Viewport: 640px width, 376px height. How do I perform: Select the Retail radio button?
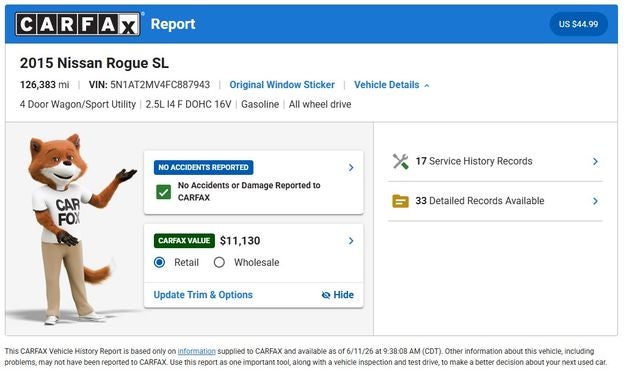[x=160, y=262]
